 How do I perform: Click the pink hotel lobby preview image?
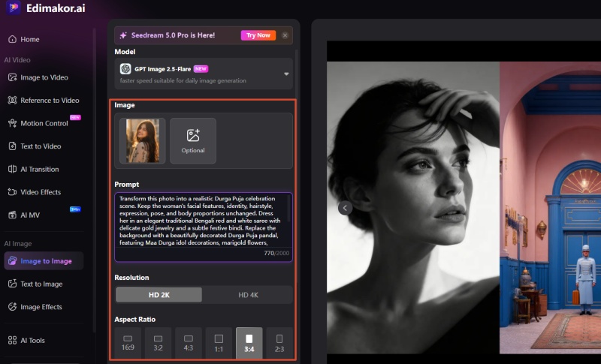click(x=551, y=207)
